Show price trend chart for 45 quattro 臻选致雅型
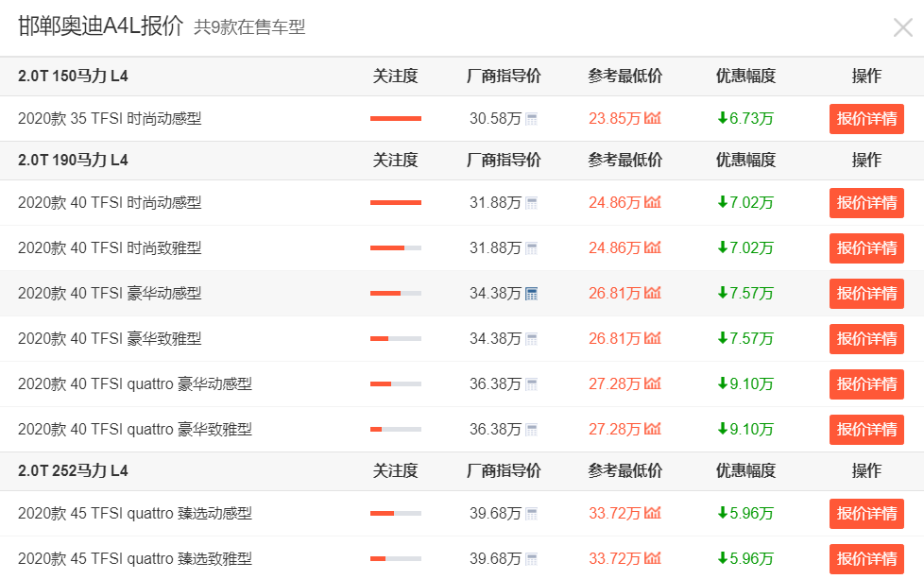The height and width of the screenshot is (579, 924). tap(652, 558)
